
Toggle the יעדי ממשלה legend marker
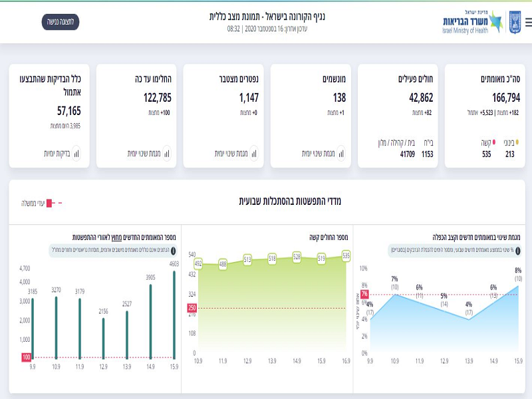55,201
